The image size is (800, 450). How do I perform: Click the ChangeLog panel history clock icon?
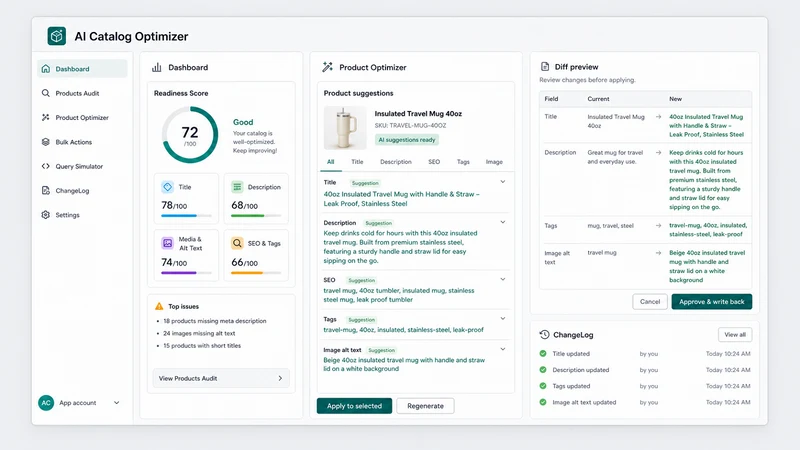pos(544,335)
